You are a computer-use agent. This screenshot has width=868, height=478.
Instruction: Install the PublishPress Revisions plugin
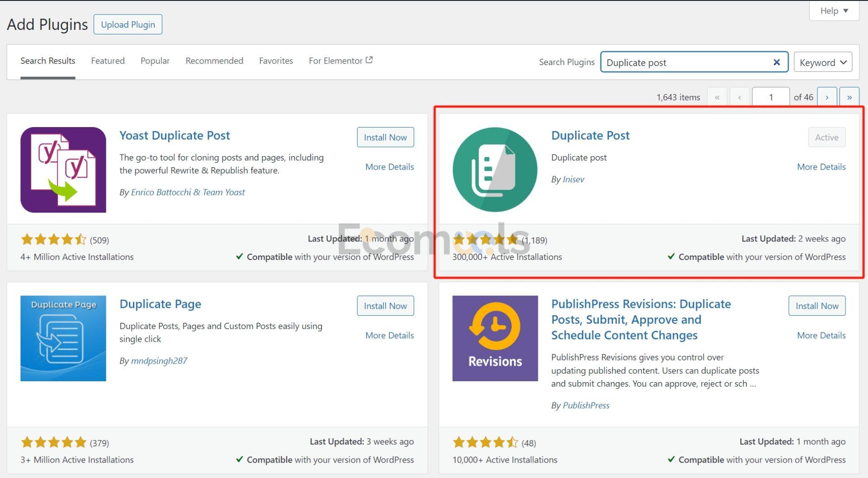pyautogui.click(x=817, y=306)
